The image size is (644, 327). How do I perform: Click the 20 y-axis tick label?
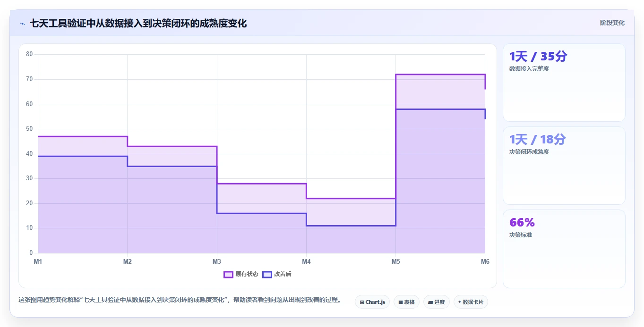click(x=29, y=203)
